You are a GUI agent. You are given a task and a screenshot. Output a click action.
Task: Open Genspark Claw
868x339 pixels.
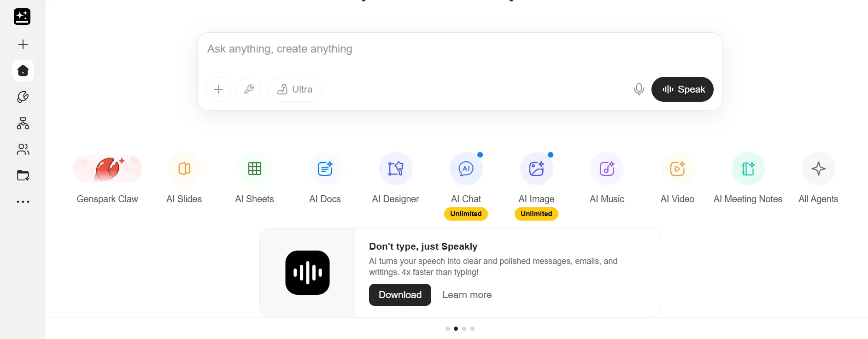point(107,179)
